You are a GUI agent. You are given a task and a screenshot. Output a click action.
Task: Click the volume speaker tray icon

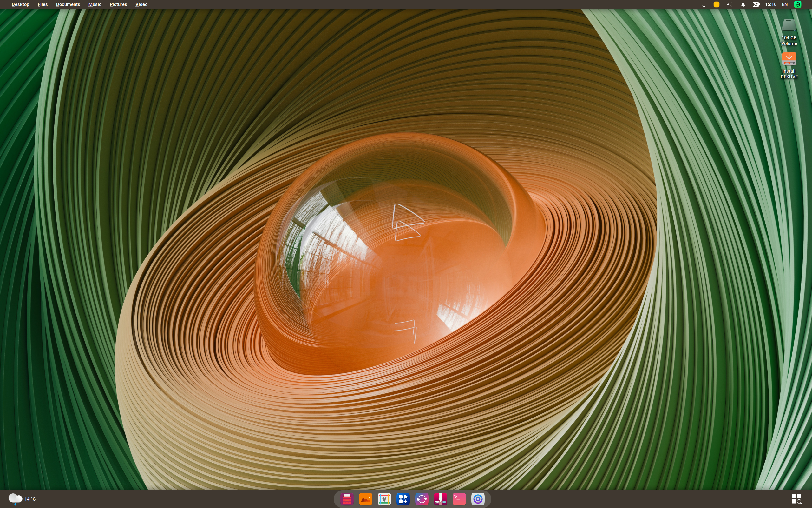(730, 4)
